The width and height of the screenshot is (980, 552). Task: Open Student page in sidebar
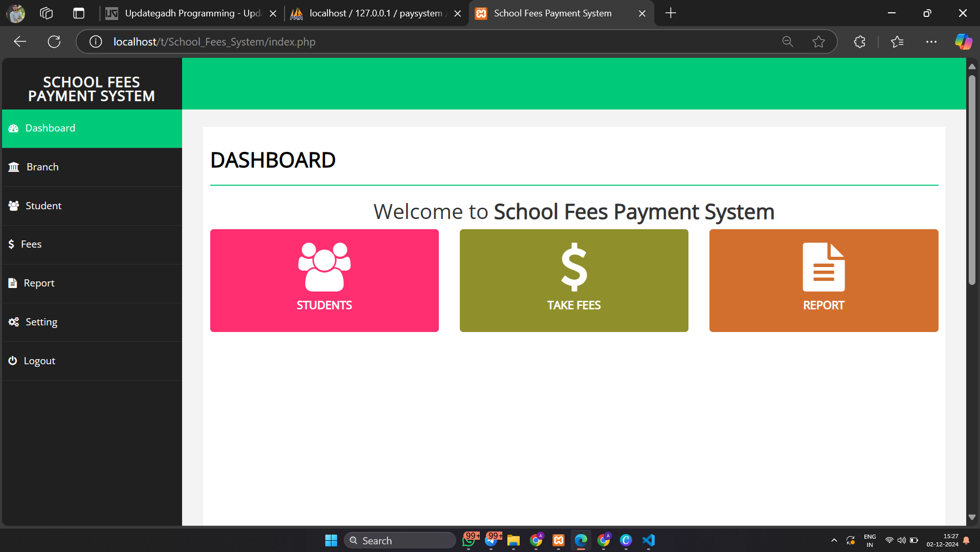click(x=43, y=206)
